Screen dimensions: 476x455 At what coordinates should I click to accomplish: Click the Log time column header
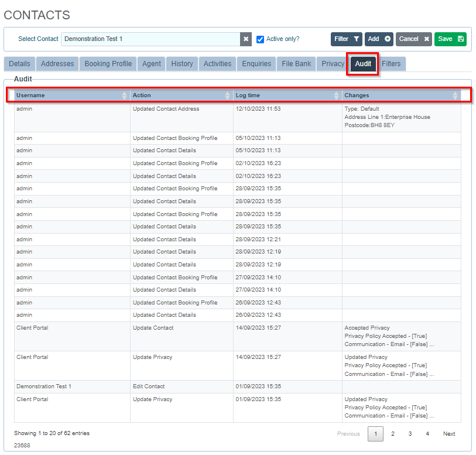[x=288, y=95]
